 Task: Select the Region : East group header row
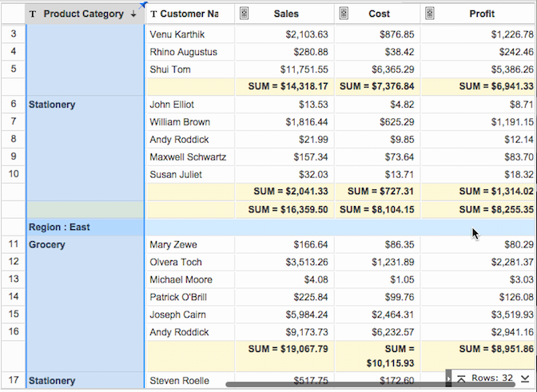coord(59,228)
